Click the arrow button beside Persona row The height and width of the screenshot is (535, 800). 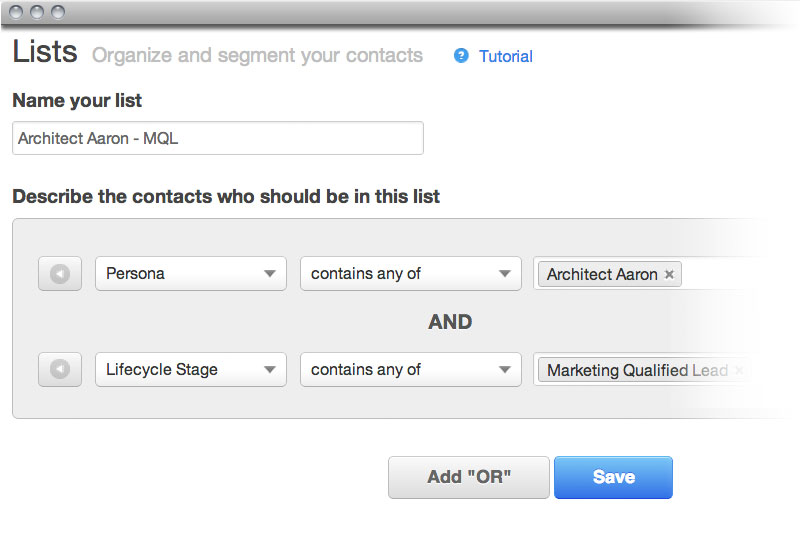tap(59, 274)
